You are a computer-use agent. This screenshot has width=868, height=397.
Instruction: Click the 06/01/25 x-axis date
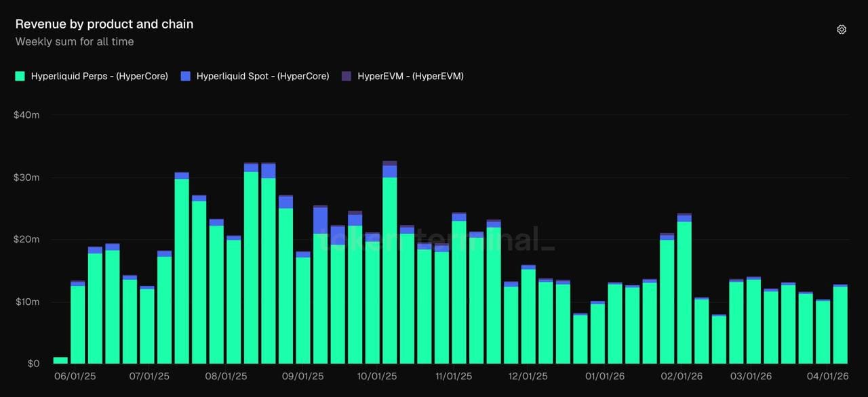click(75, 376)
